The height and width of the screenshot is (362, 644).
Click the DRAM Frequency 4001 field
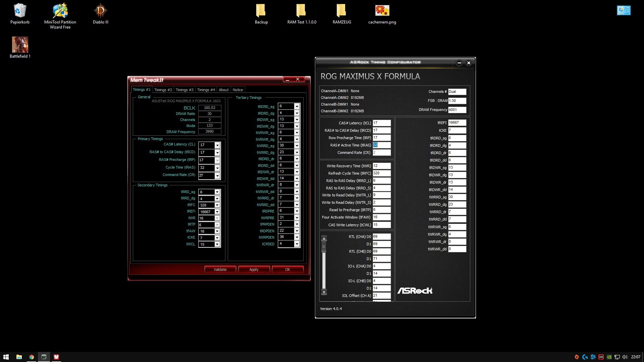[457, 110]
